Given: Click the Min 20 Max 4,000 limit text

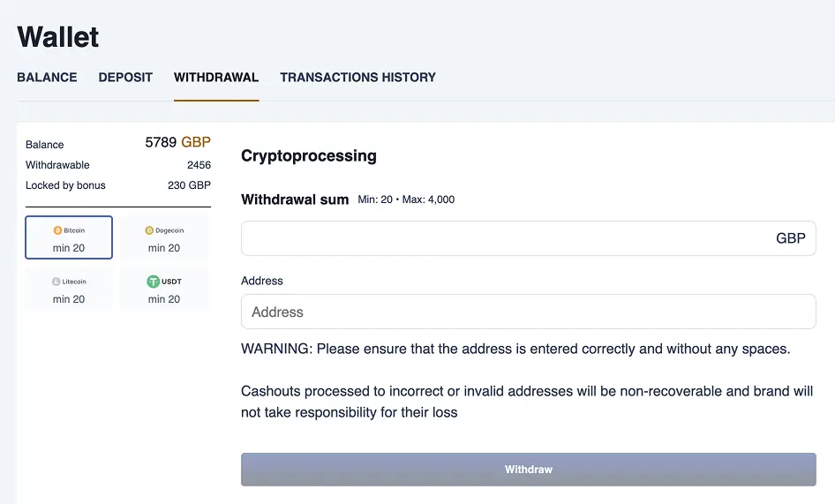Looking at the screenshot, I should click(x=406, y=199).
